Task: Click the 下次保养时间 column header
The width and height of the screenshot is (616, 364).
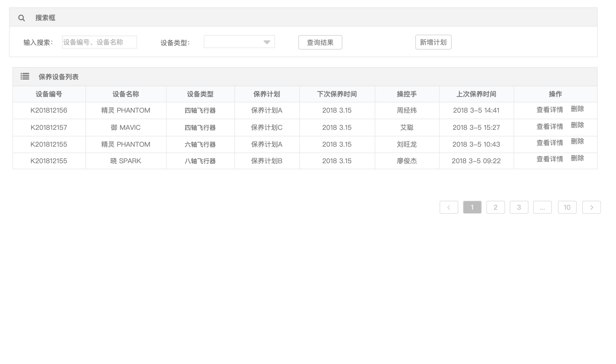Action: (337, 94)
